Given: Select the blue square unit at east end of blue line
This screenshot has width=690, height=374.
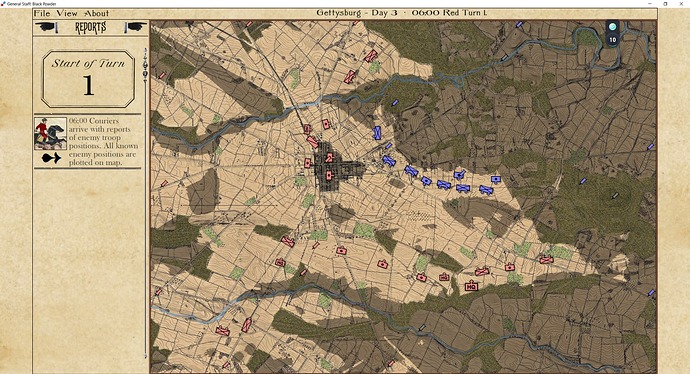Looking at the screenshot, I should [x=496, y=179].
